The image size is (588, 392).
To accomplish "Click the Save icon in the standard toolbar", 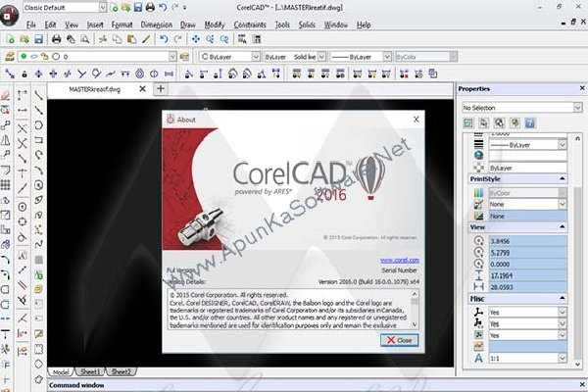I will 38,39.
